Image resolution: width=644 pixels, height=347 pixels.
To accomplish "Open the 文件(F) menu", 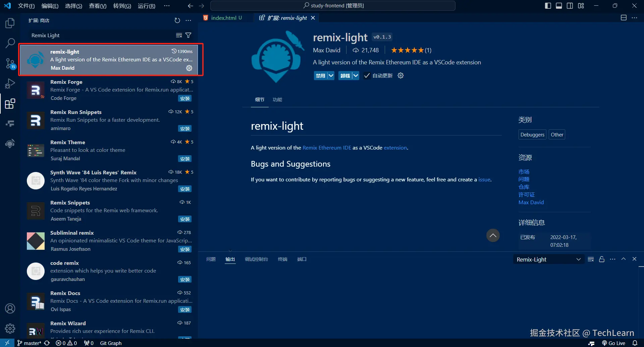I will 26,6.
